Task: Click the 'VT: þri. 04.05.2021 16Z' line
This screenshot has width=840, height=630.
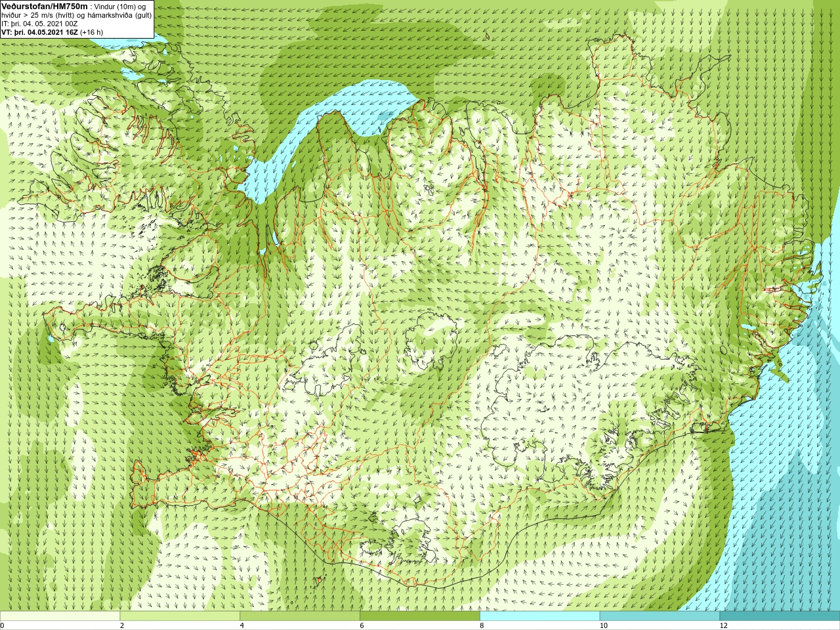Action: (52, 32)
